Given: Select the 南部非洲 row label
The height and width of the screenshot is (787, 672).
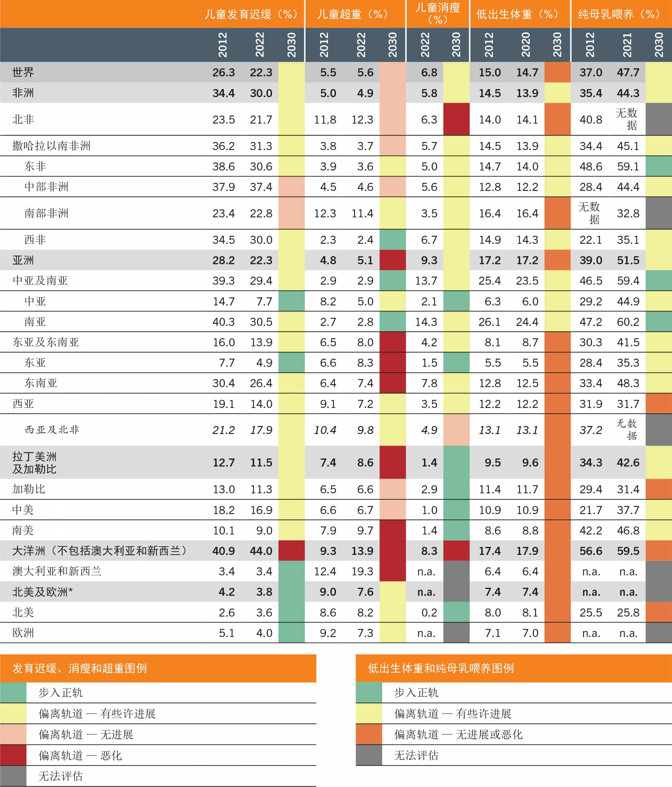Looking at the screenshot, I should (x=46, y=213).
